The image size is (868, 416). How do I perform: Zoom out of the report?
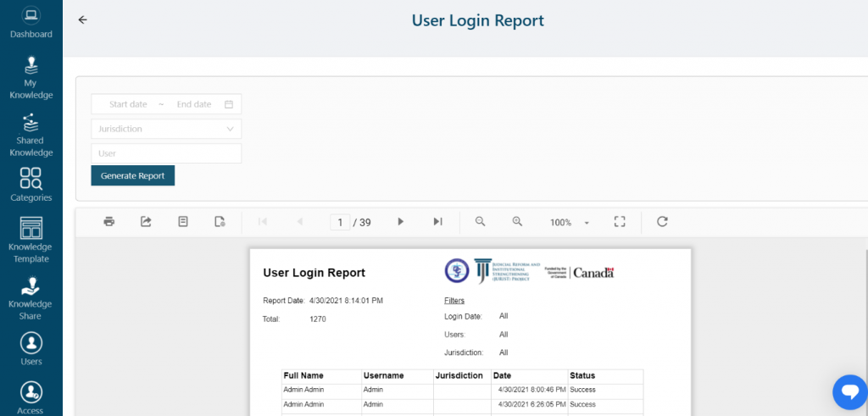click(x=481, y=222)
